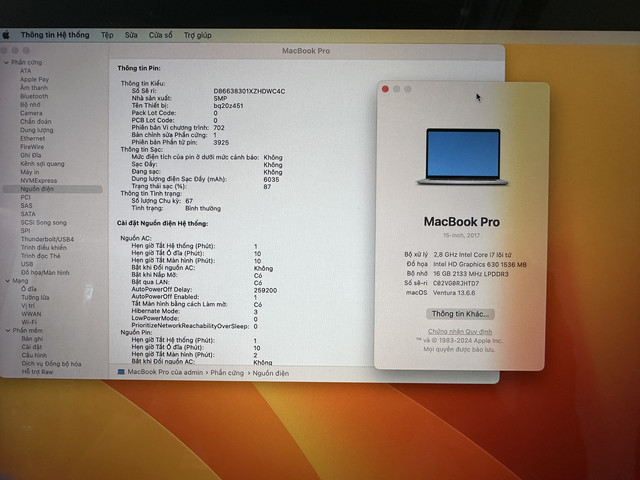640x480 pixels.
Task: Select SATA in the sidebar
Action: pos(28,214)
